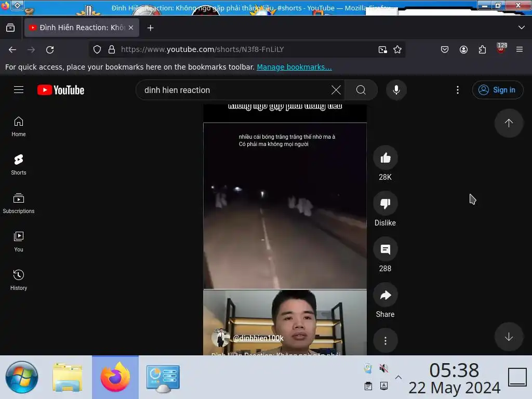Click the clock showing 05:38

pos(454,370)
